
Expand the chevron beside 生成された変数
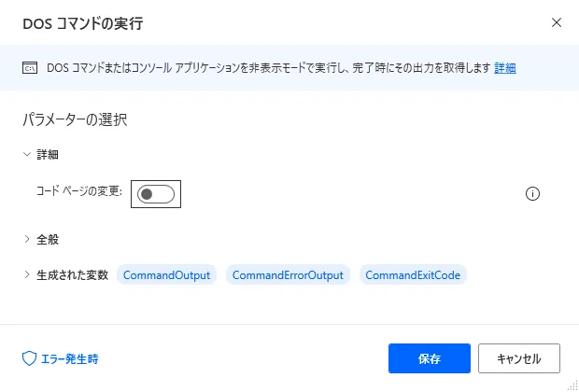coord(27,275)
